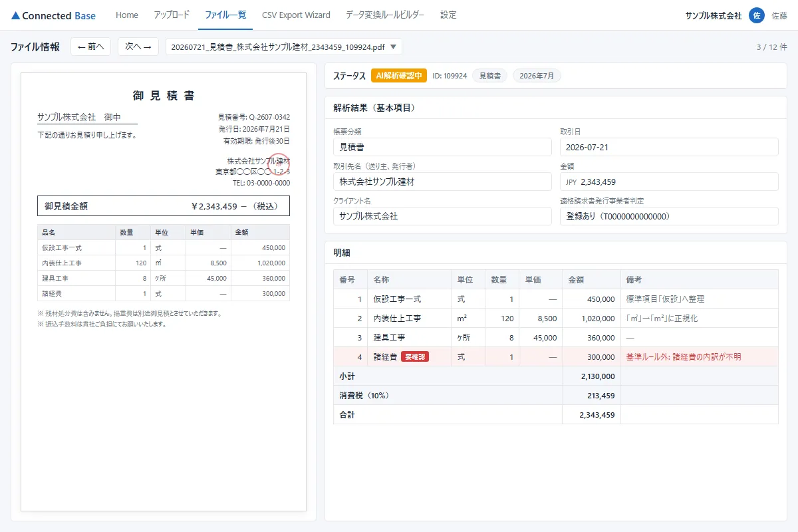Click 建具工事 in the 明細 table

(x=389, y=338)
